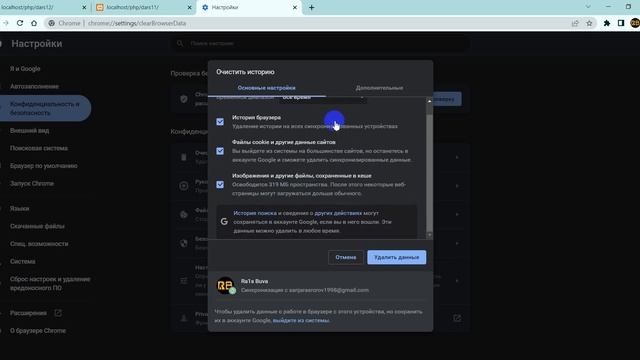Go to the home page icon
This screenshot has height=360, width=640.
click(x=34, y=23)
